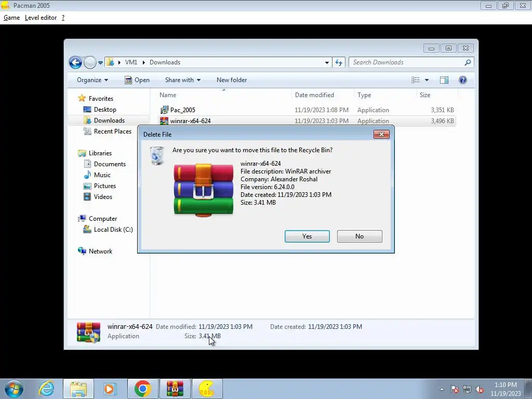Maximize the Explorer window
532x399 pixels.
point(448,48)
